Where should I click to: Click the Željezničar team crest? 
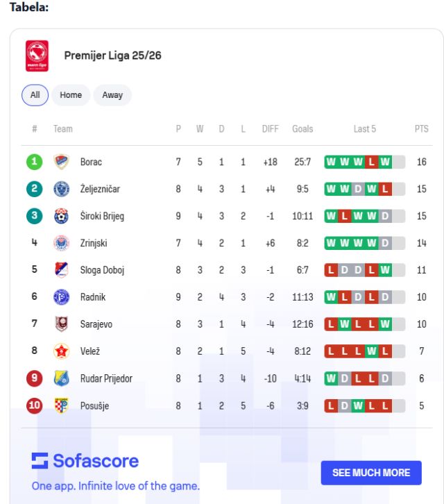coord(62,189)
